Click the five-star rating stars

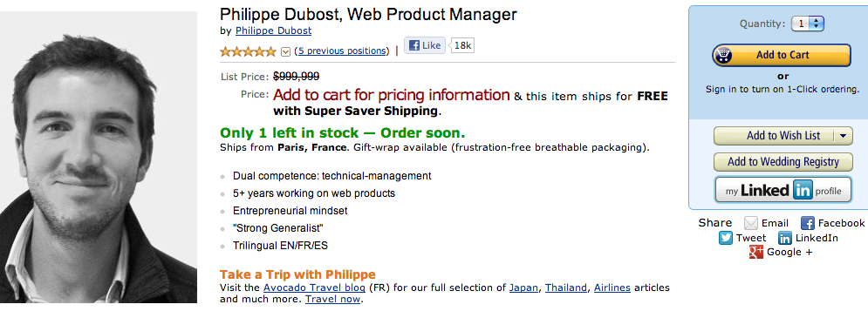248,51
